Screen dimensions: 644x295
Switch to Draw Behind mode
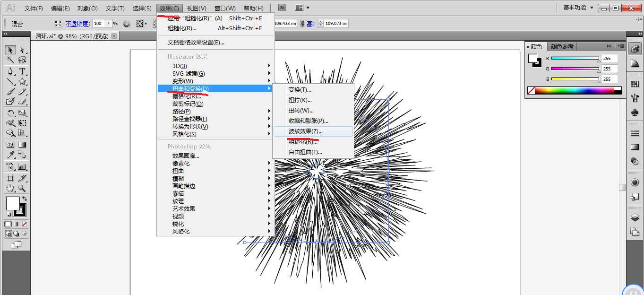point(17,234)
